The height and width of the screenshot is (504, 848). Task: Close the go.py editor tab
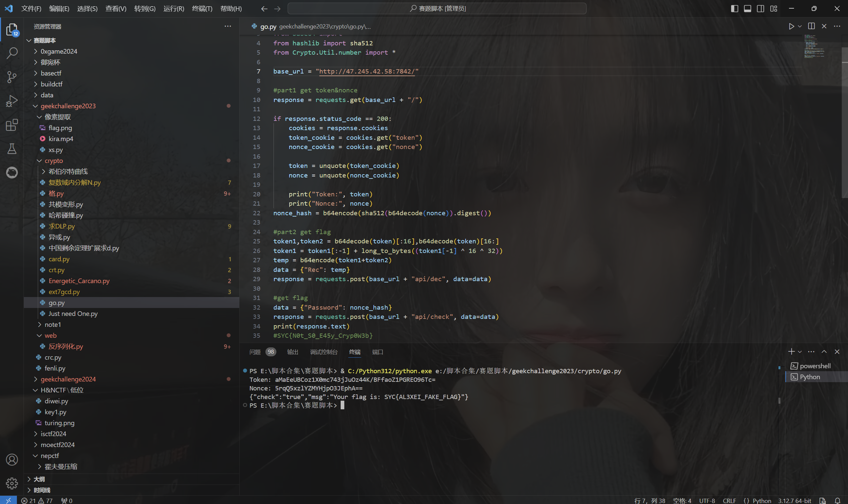pyautogui.click(x=824, y=26)
